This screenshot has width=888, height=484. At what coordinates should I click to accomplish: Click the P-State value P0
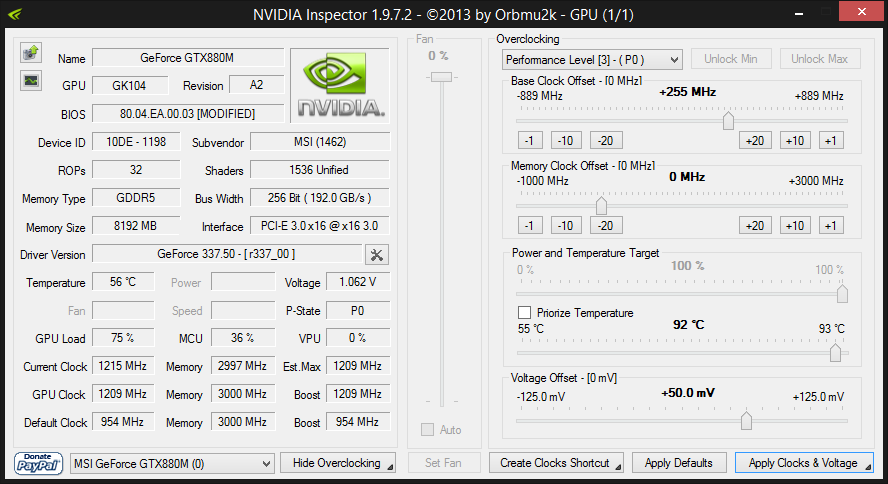click(x=358, y=310)
